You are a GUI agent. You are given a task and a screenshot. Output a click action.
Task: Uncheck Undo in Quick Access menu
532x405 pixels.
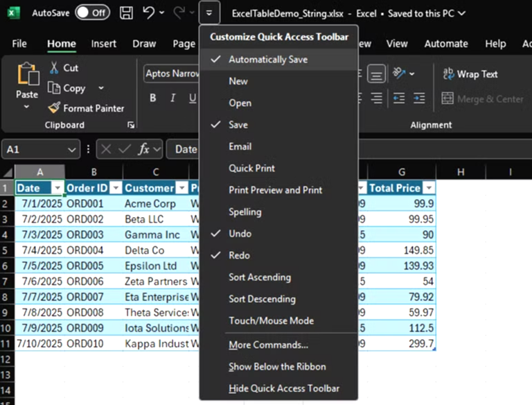pos(278,234)
